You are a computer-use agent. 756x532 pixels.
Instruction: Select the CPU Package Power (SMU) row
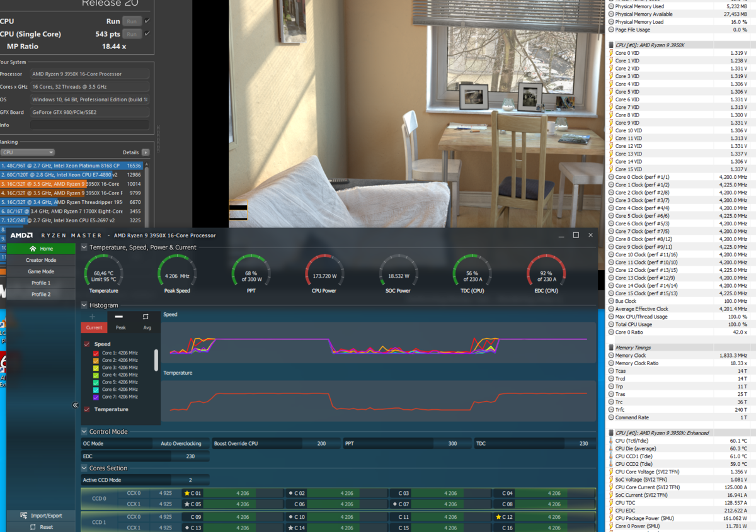(682, 518)
